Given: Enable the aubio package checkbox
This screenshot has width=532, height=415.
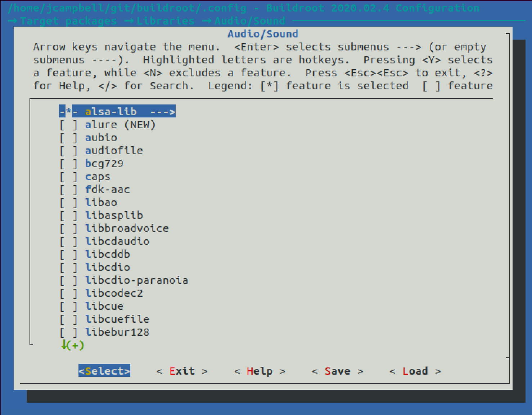Looking at the screenshot, I should click(x=68, y=138).
